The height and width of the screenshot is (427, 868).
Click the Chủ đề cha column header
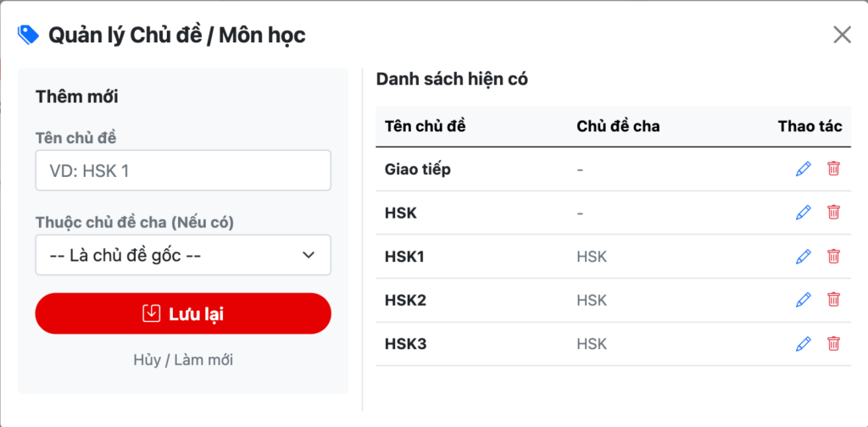pyautogui.click(x=618, y=126)
